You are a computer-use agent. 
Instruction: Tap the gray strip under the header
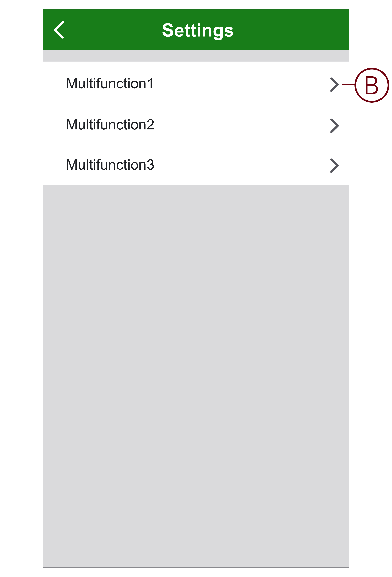pos(196,56)
